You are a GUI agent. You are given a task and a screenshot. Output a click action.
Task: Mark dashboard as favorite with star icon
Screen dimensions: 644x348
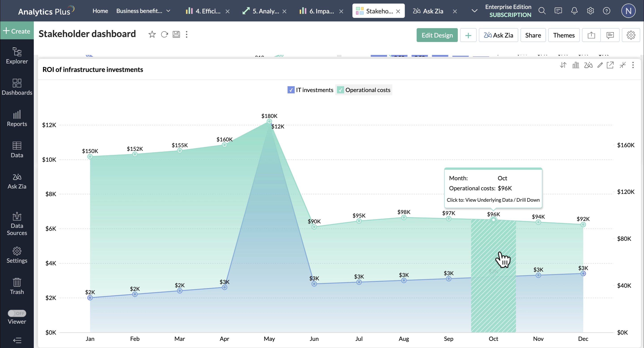click(x=152, y=34)
